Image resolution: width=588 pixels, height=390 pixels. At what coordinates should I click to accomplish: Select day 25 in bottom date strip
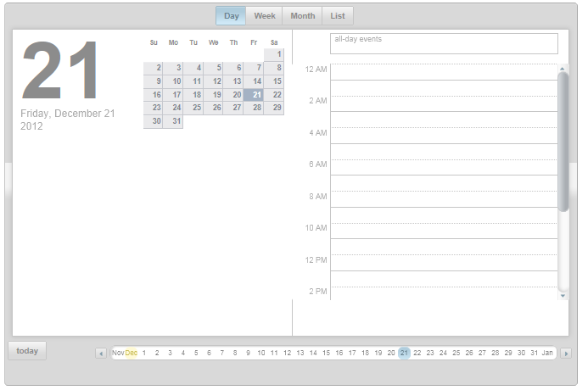pyautogui.click(x=456, y=353)
